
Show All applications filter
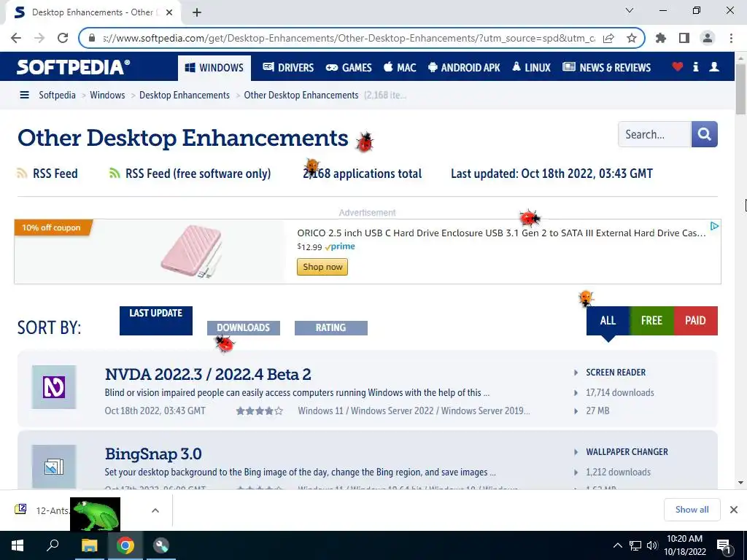tap(608, 321)
